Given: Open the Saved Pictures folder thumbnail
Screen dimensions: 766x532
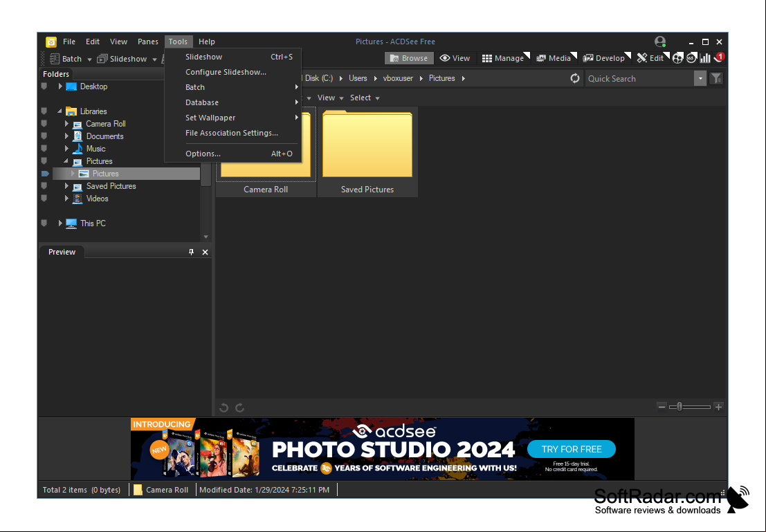Looking at the screenshot, I should (367, 152).
